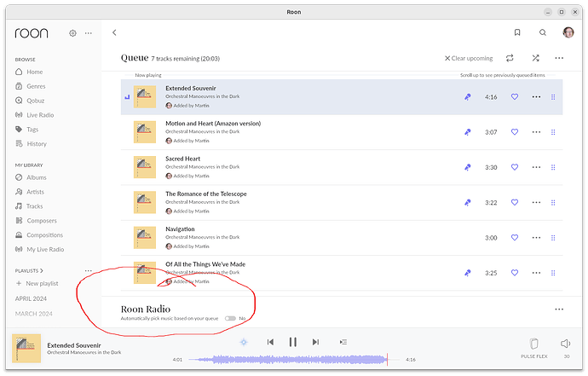
Task: Open Qobuz in sidebar
Action: point(30,101)
